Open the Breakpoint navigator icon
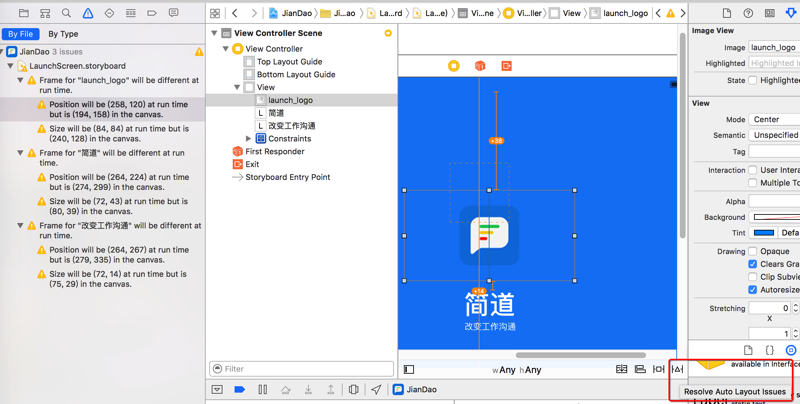Image resolution: width=800 pixels, height=404 pixels. (x=152, y=13)
